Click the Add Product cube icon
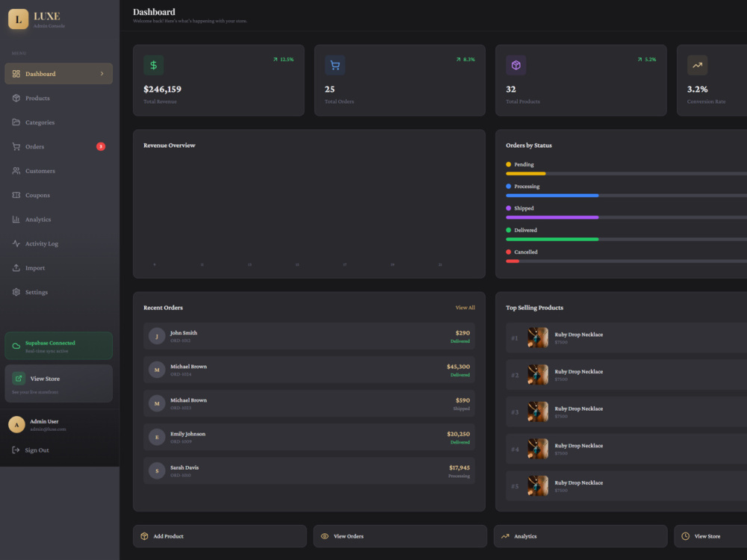 (x=144, y=536)
